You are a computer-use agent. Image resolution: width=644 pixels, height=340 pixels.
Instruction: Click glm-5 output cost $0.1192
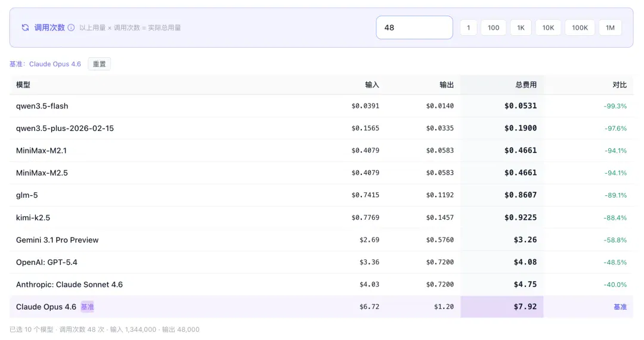tap(440, 195)
